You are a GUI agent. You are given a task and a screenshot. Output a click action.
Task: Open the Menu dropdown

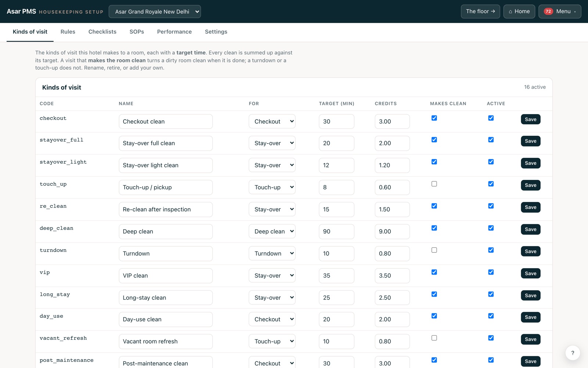coord(560,11)
